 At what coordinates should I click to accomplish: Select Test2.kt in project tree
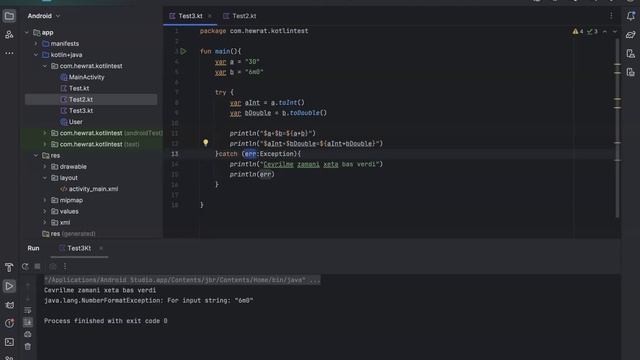[x=91, y=100]
